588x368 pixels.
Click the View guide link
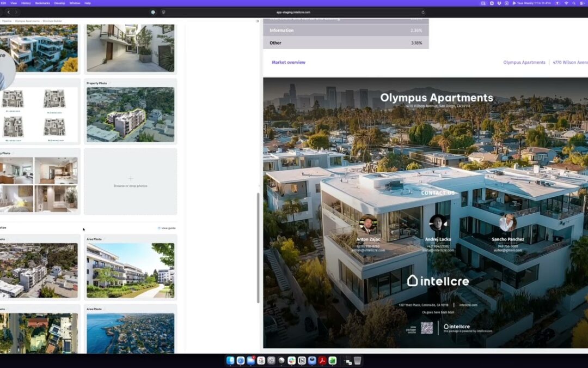(167, 228)
